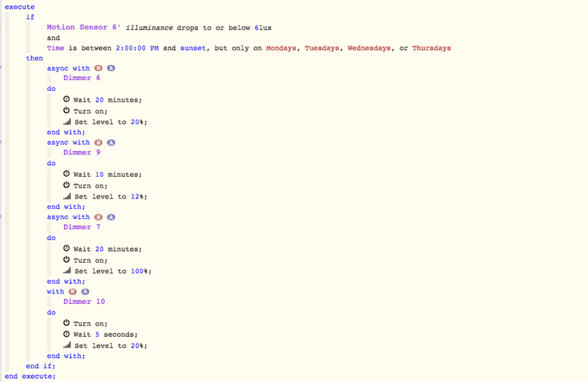Click the A badge above Dimmer 7
Viewport: 588px width, 382px height.
point(111,217)
